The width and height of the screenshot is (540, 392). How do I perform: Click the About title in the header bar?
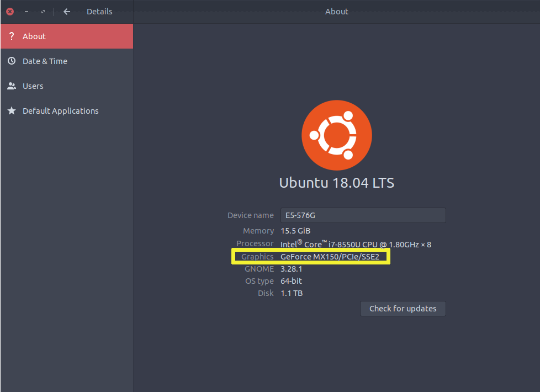(336, 12)
